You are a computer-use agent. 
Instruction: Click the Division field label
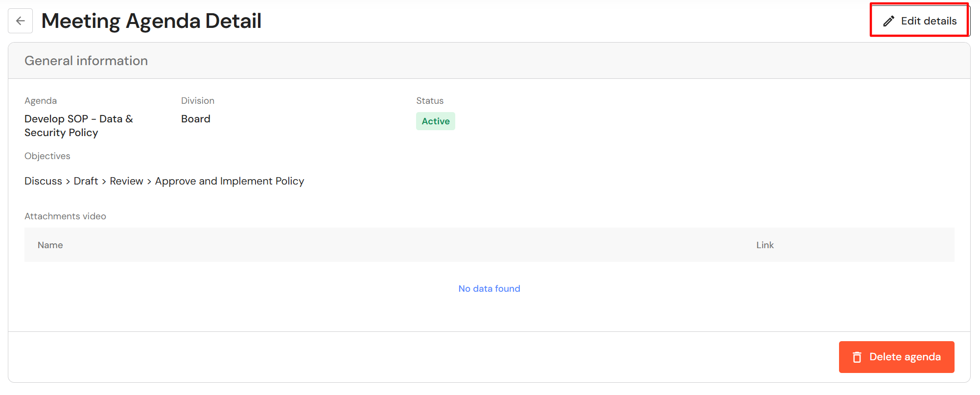[x=198, y=101]
